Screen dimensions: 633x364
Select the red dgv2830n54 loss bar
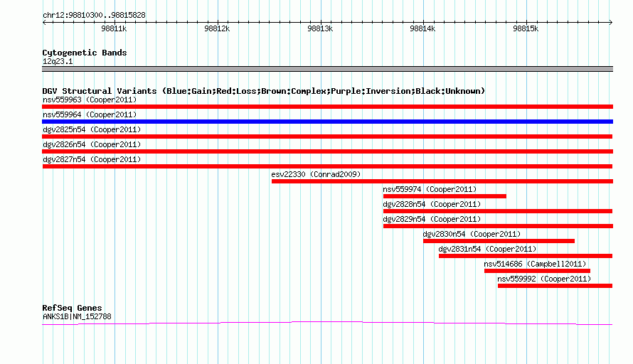click(499, 241)
